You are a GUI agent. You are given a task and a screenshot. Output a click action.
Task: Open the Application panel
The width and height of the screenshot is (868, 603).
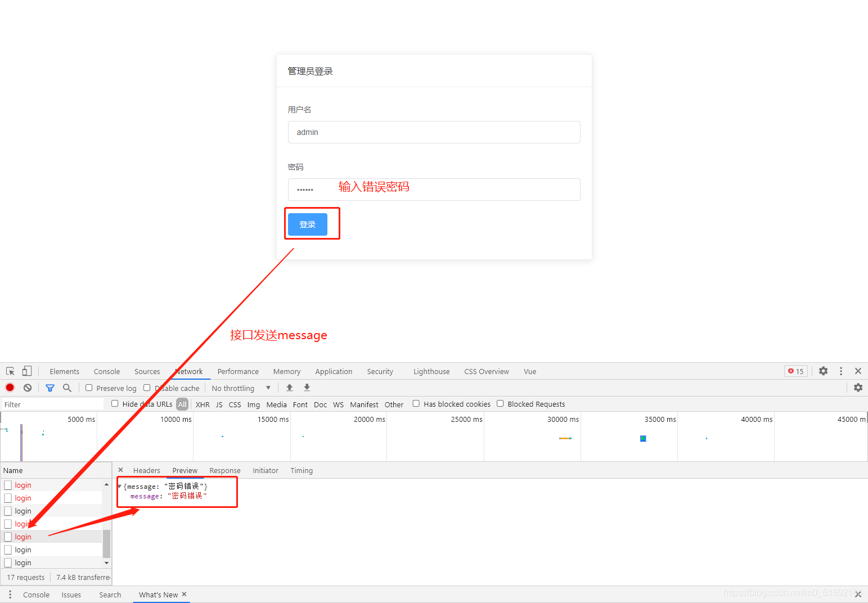(334, 372)
